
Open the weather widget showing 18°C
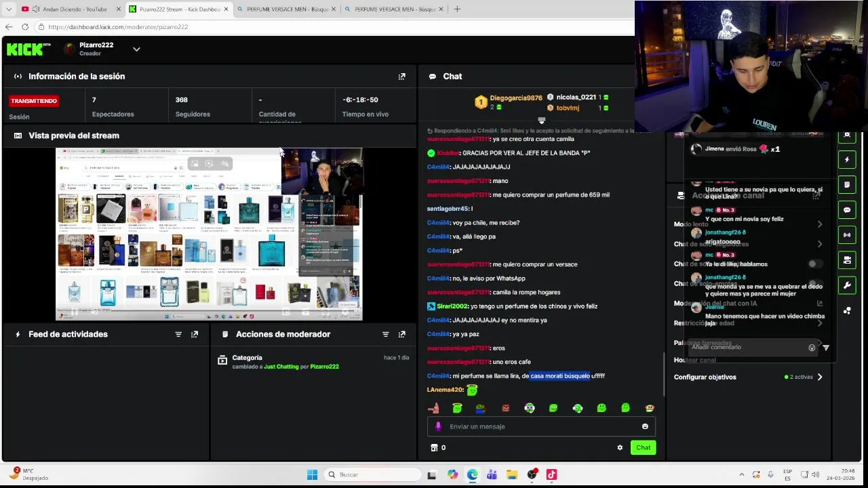tap(28, 474)
